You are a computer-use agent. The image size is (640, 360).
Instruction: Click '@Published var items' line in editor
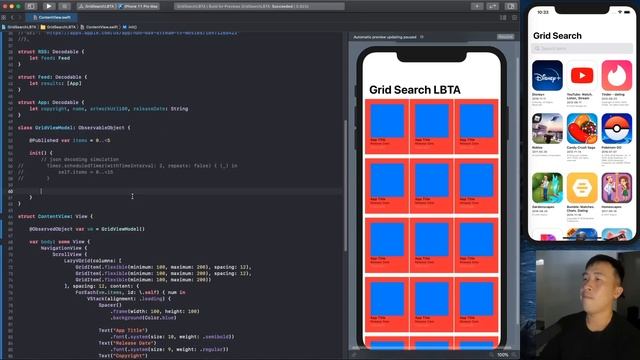[x=69, y=140]
